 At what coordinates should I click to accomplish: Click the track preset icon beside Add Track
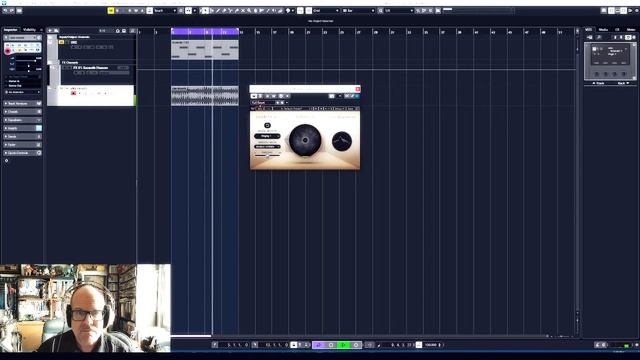56,31
